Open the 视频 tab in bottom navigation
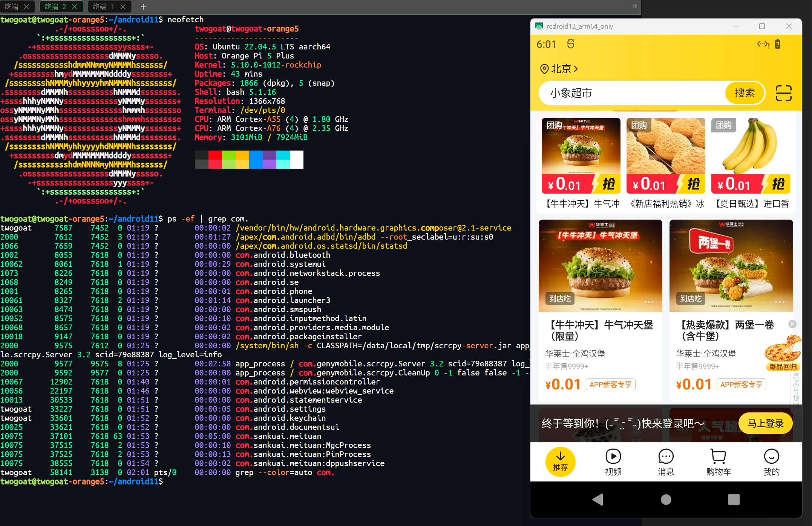The image size is (812, 526). coord(613,462)
